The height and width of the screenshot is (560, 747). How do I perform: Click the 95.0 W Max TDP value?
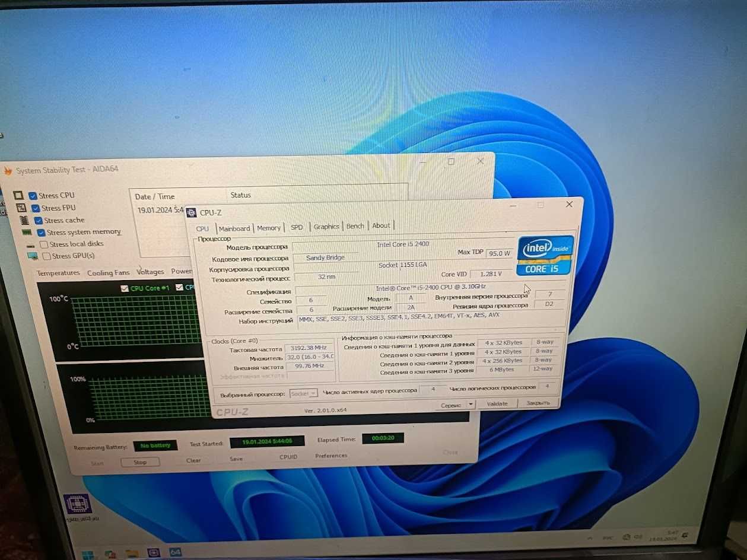click(500, 253)
